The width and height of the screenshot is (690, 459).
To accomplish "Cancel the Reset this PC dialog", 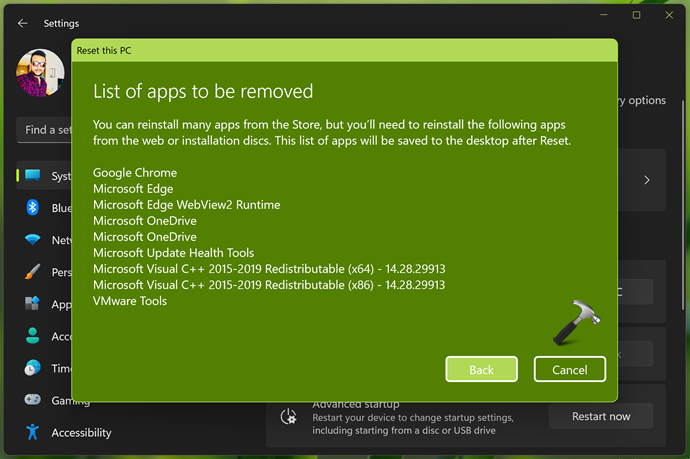I will tap(569, 369).
